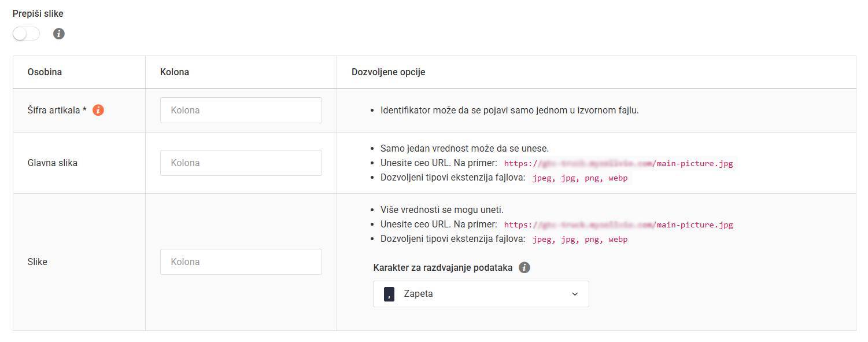Click the Kolona field for Slike
Image resolution: width=868 pixels, height=342 pixels.
coord(241,262)
